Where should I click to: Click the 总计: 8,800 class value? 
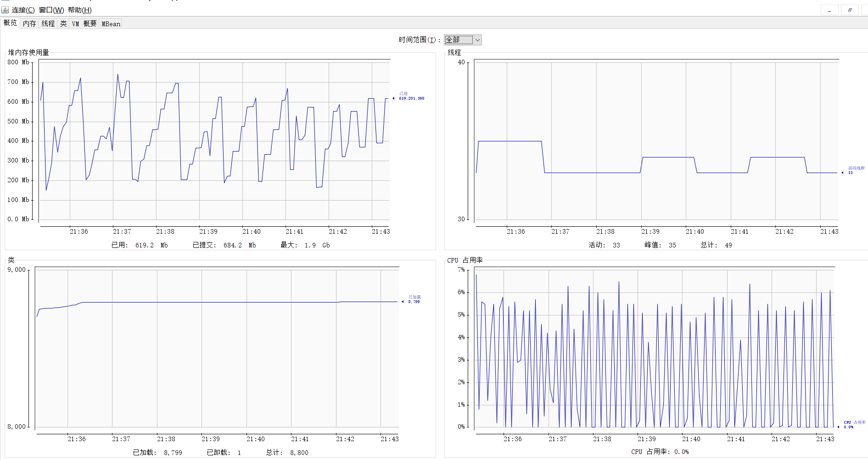tap(287, 453)
